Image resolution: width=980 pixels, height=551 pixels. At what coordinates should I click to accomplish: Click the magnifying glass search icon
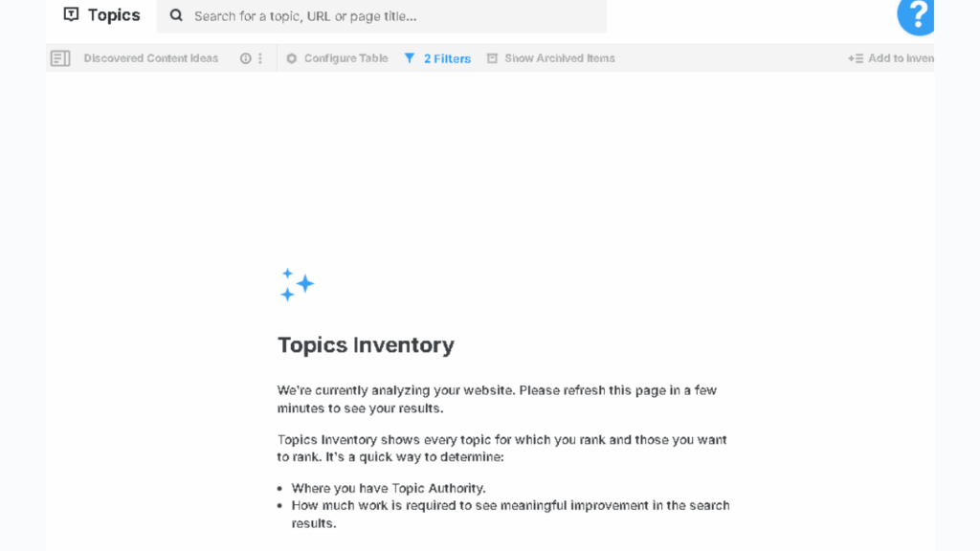click(175, 15)
